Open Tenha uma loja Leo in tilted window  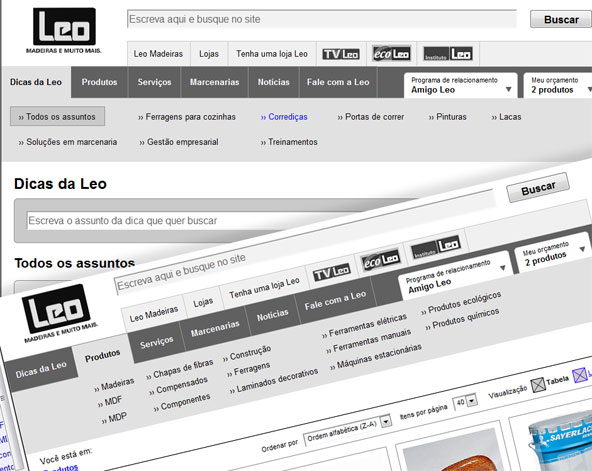264,288
